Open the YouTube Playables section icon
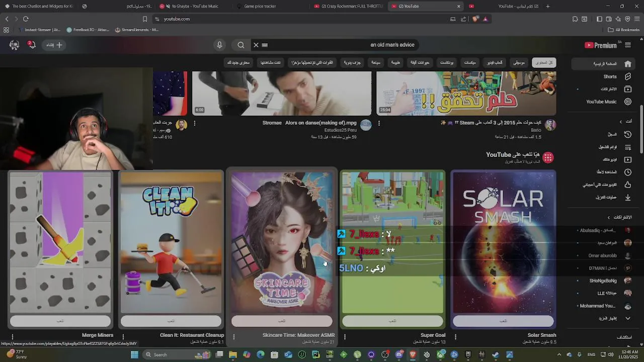The image size is (644, 362). (548, 157)
